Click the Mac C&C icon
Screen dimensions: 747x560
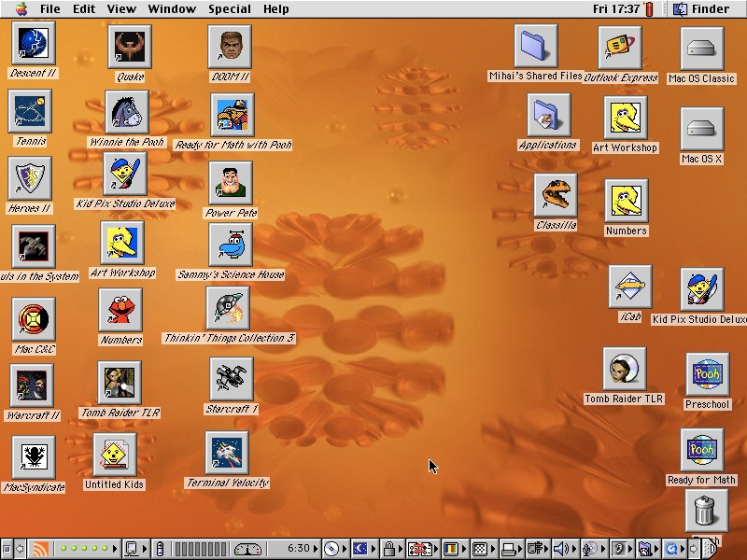pos(34,319)
